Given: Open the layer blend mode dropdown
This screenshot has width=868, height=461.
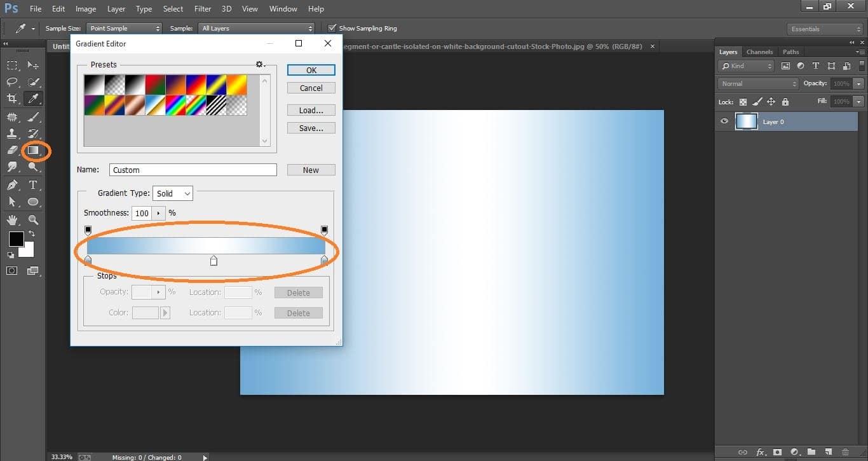Looking at the screenshot, I should [x=757, y=83].
